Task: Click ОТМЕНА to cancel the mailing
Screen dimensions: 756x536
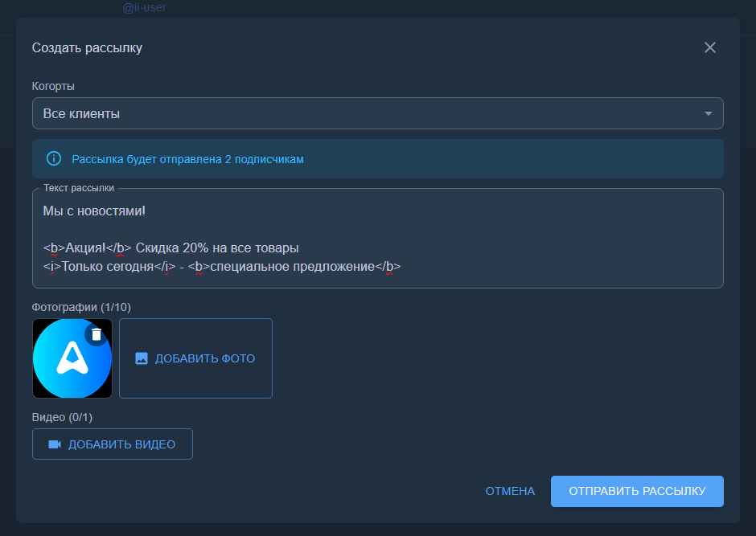Action: [510, 491]
